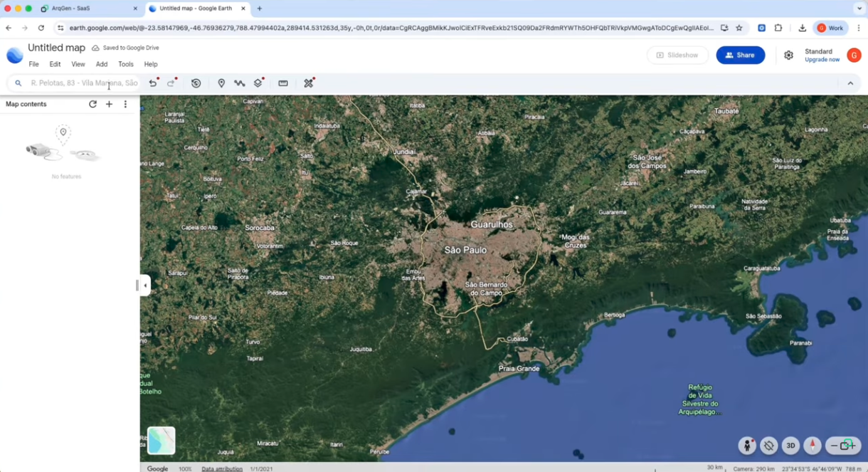Add new item with Map contents plus

[x=109, y=104]
